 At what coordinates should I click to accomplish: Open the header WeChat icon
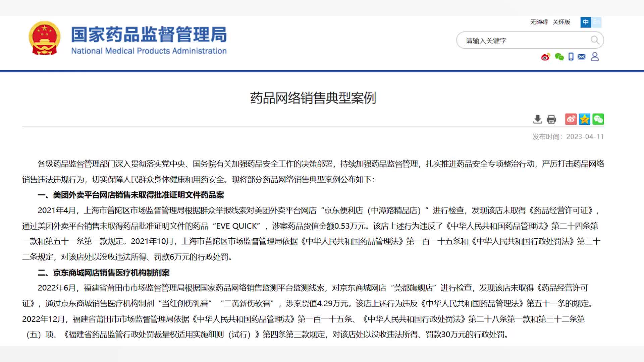click(559, 57)
